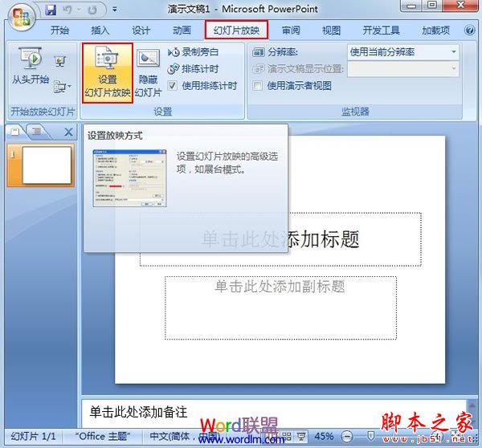The image size is (482, 448).
Task: Switch to the Slides thumbnail pane tab
Action: click(x=14, y=132)
